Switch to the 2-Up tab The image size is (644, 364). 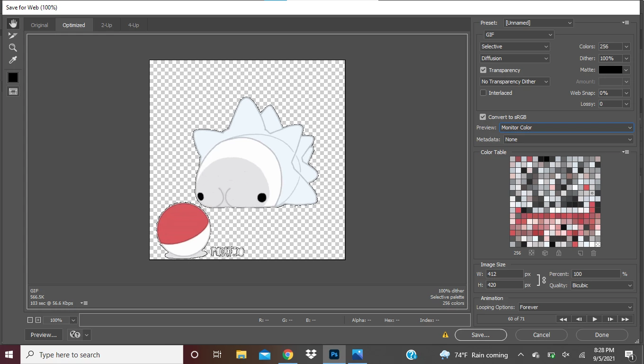click(107, 25)
